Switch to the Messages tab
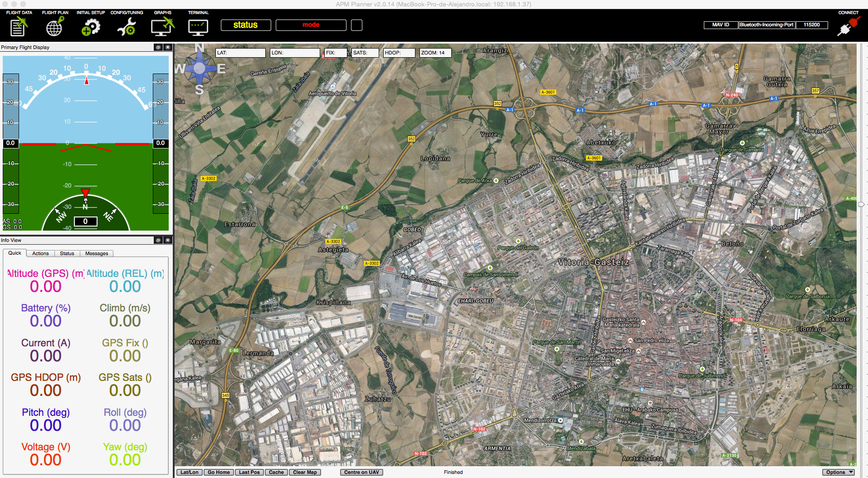868x478 pixels. pyautogui.click(x=97, y=253)
